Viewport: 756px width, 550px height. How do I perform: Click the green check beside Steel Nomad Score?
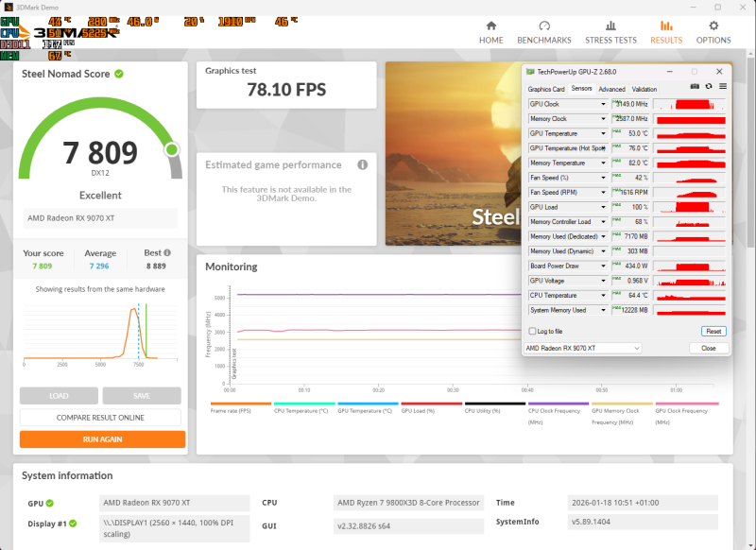(119, 74)
